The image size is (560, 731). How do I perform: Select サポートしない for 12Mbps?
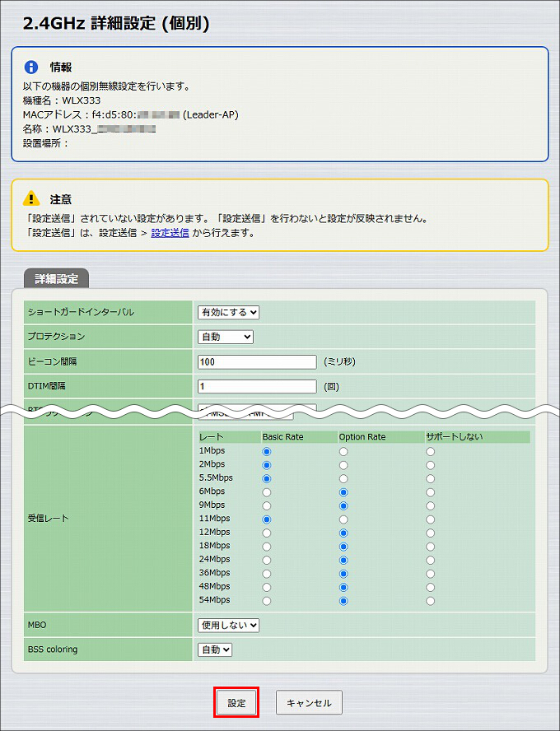[431, 533]
